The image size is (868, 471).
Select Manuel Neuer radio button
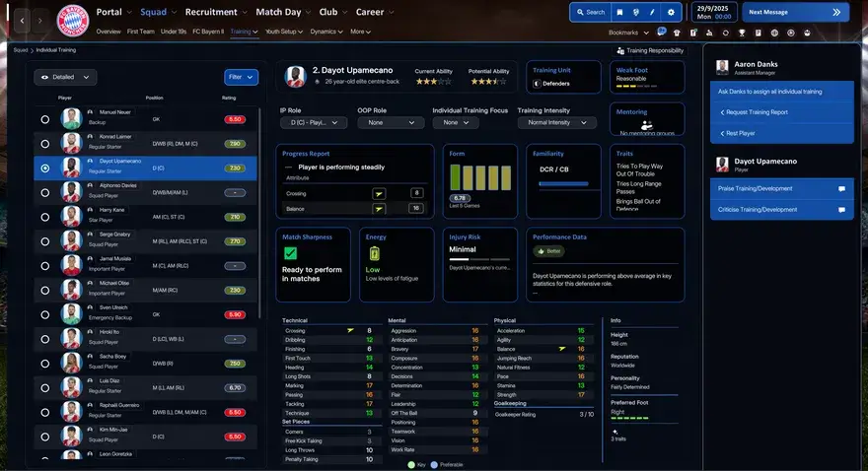[x=44, y=119]
